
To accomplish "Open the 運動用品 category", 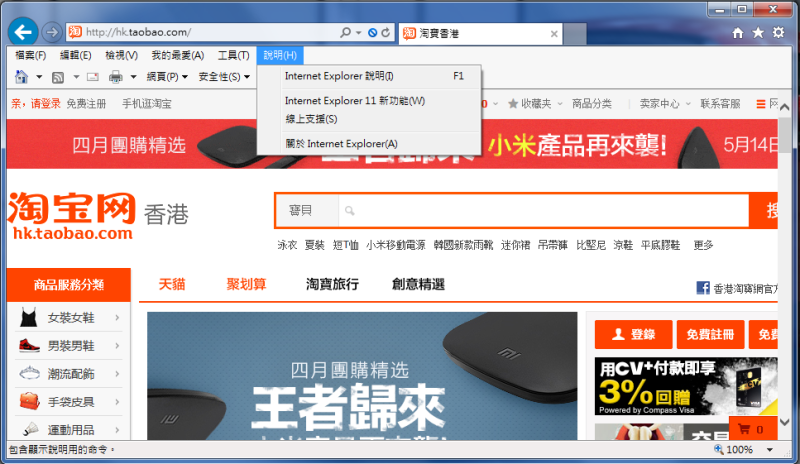I will pyautogui.click(x=69, y=429).
